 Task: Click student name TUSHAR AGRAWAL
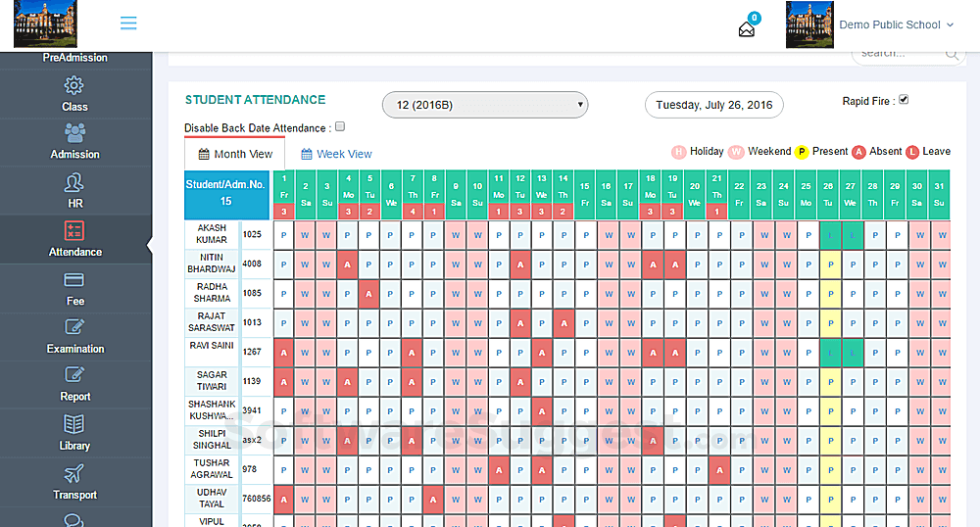coord(212,469)
